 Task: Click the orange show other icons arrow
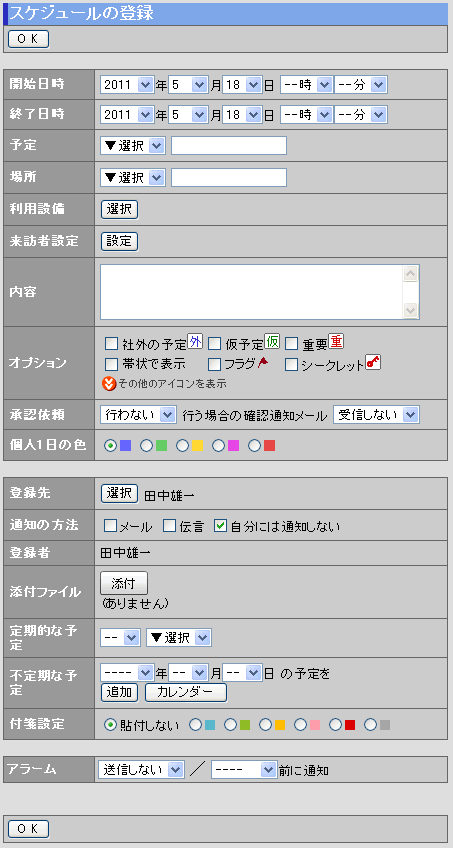(109, 383)
